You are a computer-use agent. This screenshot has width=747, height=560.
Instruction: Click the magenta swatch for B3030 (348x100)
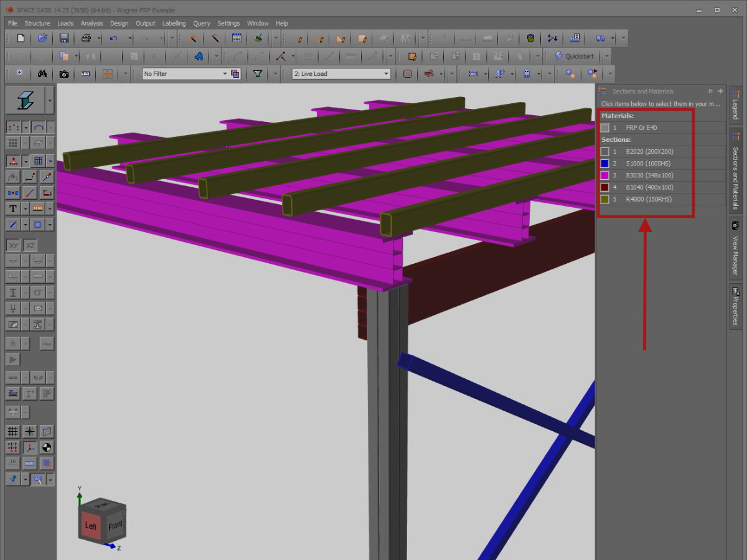coord(604,175)
